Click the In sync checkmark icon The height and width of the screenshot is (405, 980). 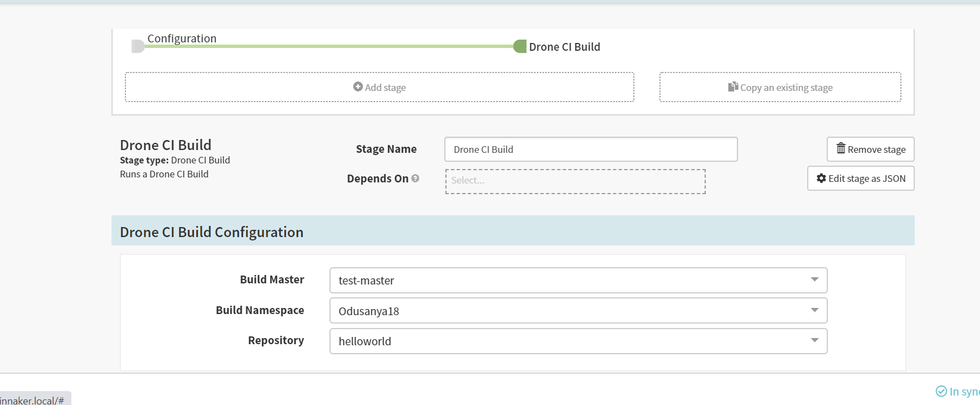(941, 391)
